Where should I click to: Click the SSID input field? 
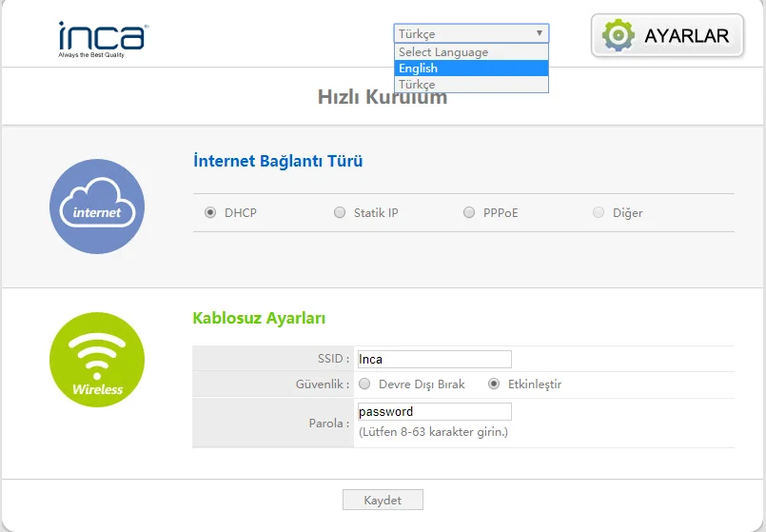434,359
